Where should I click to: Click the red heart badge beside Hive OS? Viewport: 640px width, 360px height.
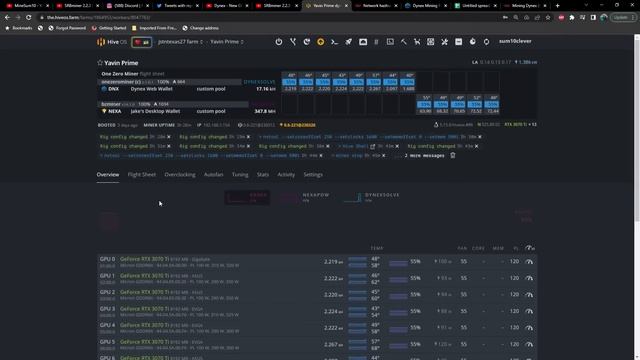pyautogui.click(x=142, y=42)
